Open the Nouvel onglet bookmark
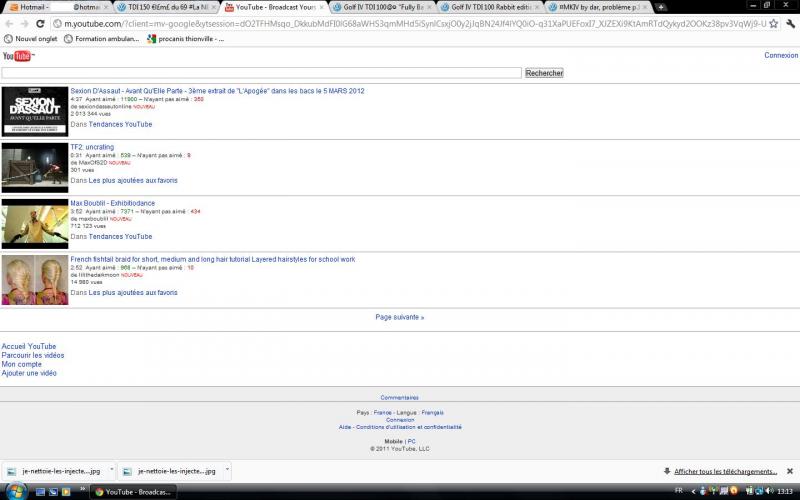This screenshot has width=800, height=500. [x=31, y=39]
